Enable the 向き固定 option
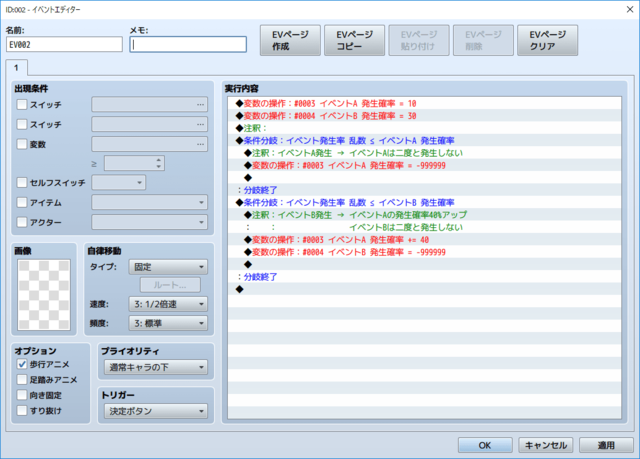Screen dimensions: 640x459 pyautogui.click(x=22, y=395)
